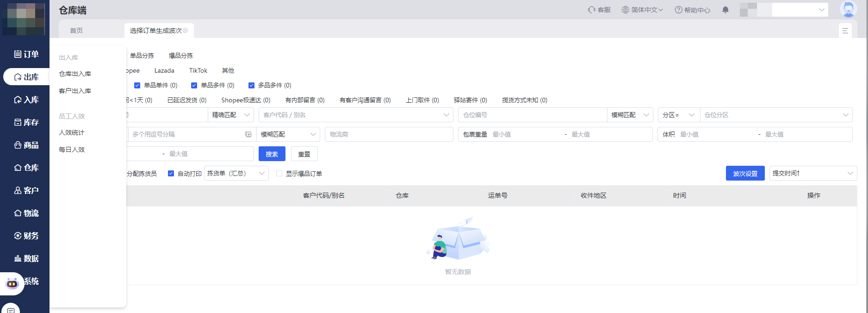The height and width of the screenshot is (313, 868).
Task: Toggle 多品多件 checkbox
Action: pyautogui.click(x=251, y=85)
